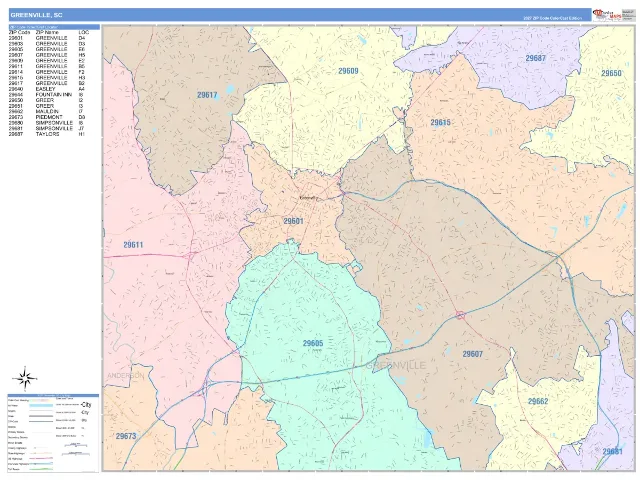The height and width of the screenshot is (480, 640).
Task: Select the 29673 ZIP label on map
Action: (126, 436)
